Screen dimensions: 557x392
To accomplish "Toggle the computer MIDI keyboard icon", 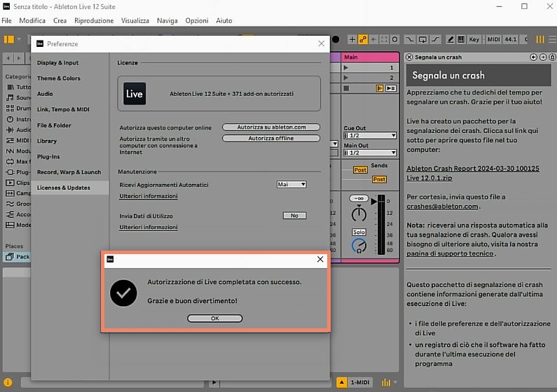I will tap(462, 39).
